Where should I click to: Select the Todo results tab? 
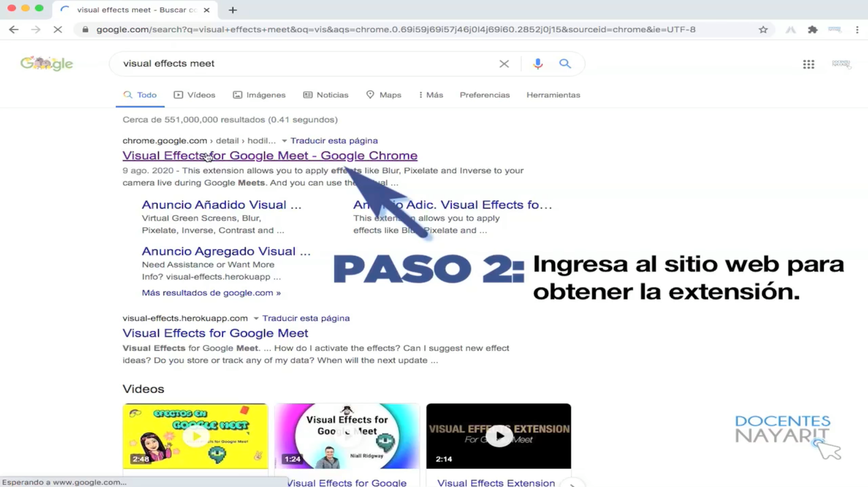tap(140, 95)
